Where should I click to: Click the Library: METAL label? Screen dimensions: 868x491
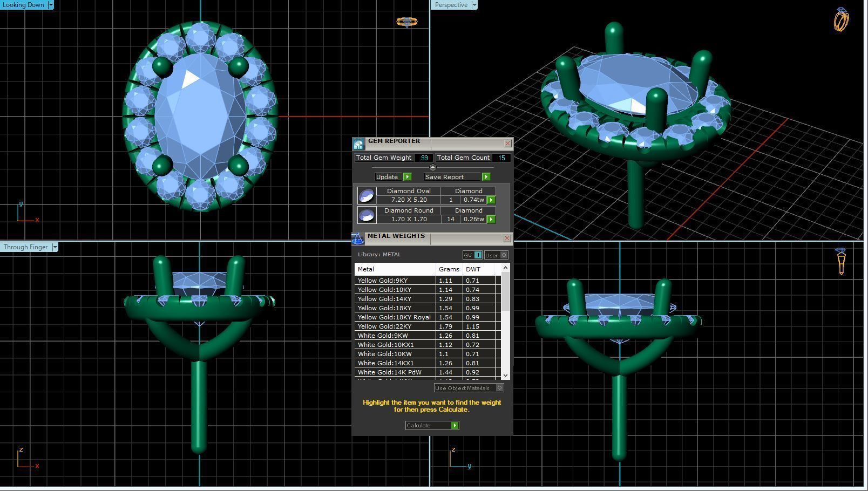pos(379,255)
